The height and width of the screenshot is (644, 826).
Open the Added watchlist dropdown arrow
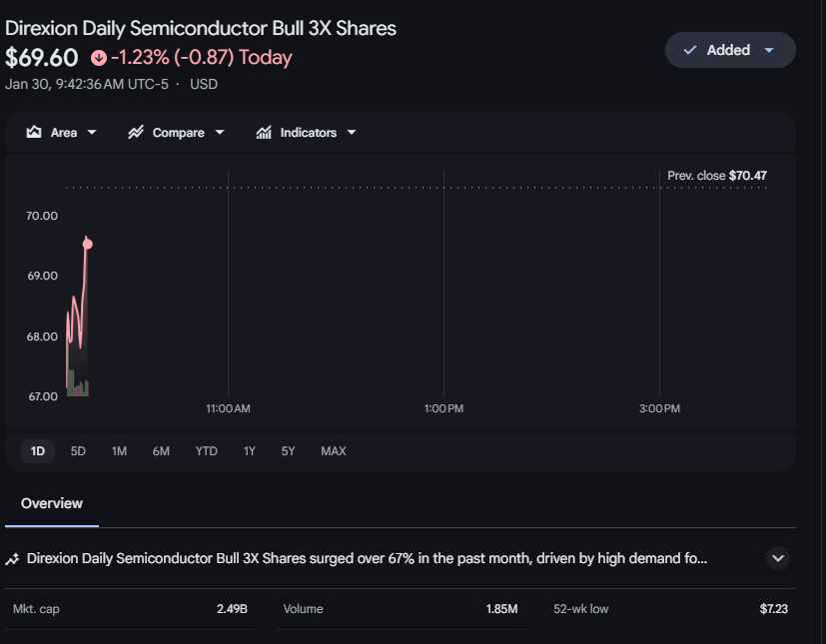(769, 50)
